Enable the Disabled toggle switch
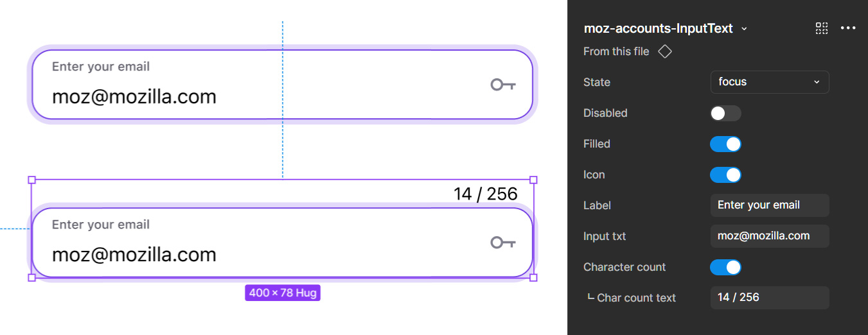Screen dimensions: 868x335 (x=725, y=114)
